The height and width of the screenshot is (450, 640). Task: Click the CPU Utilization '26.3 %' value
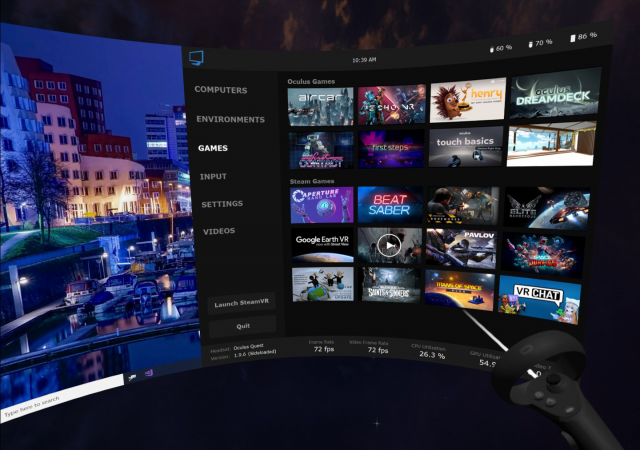click(x=432, y=355)
